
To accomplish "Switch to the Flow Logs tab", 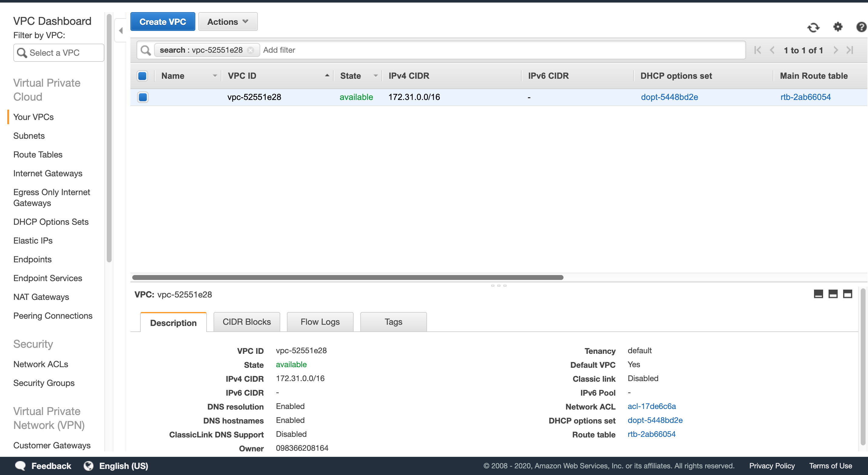I will click(320, 322).
